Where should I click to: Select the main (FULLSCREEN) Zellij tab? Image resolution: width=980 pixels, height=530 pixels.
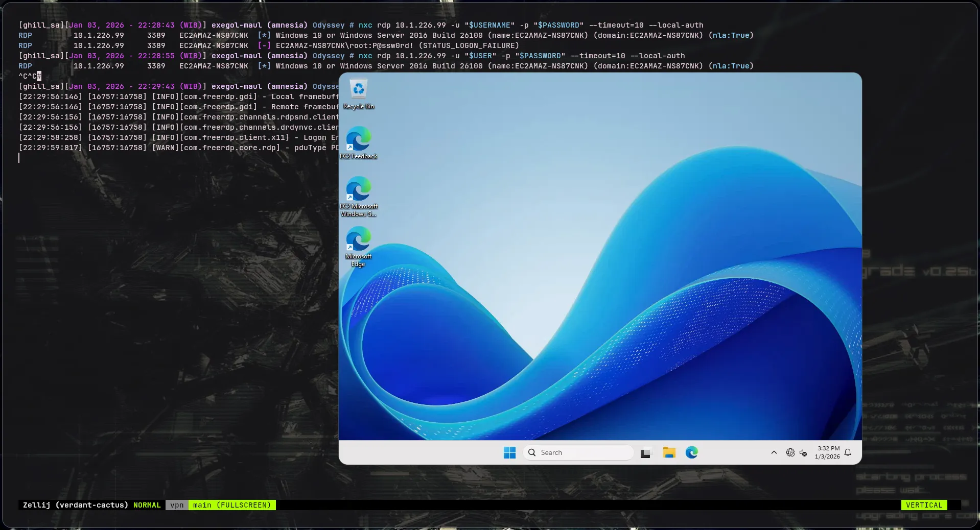coord(232,505)
